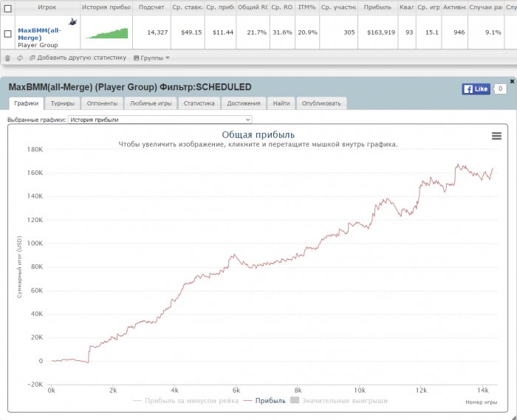This screenshot has width=517, height=420.
Task: Switch to the Турниры tab
Action: [63, 103]
